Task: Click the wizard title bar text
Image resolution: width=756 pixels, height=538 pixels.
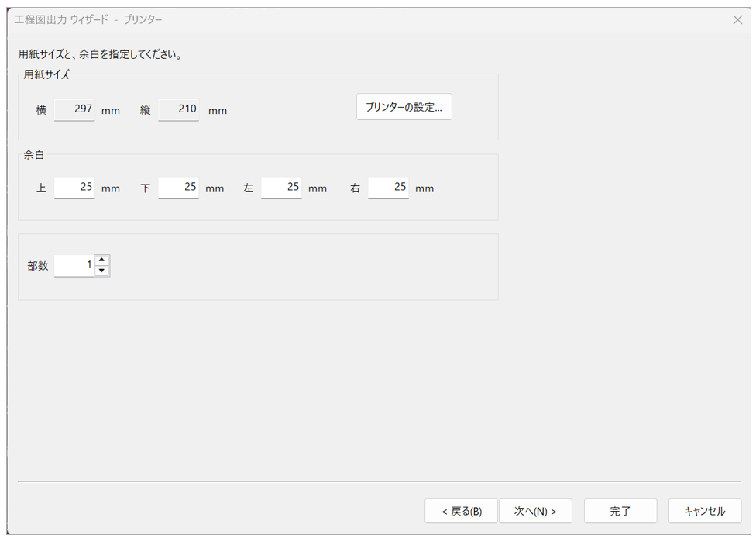Action: [x=88, y=20]
